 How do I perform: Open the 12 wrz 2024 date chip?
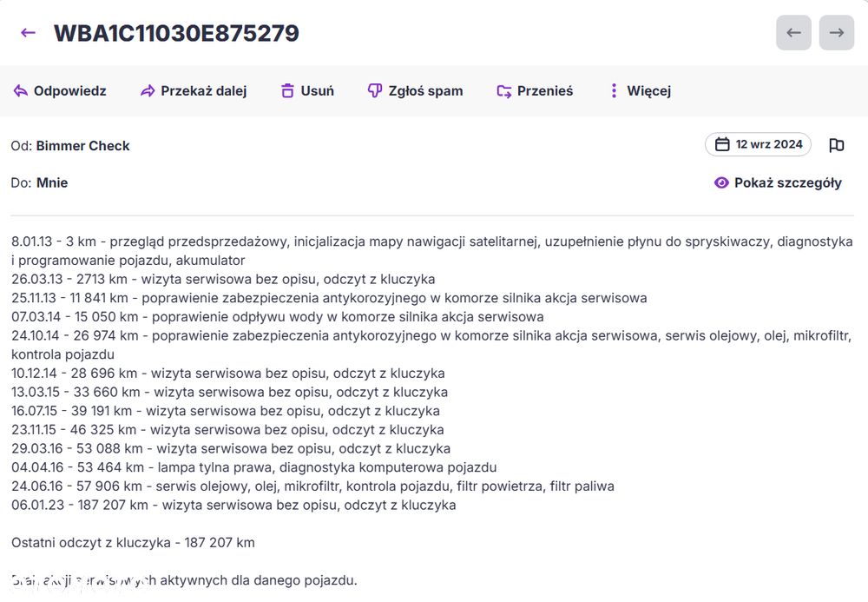758,144
